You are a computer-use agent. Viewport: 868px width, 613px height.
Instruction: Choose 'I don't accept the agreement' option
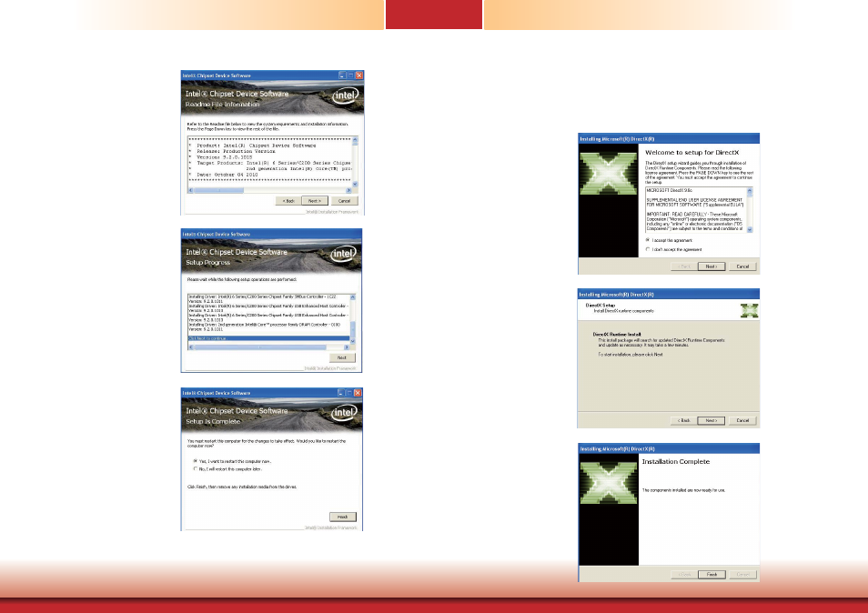(x=647, y=248)
